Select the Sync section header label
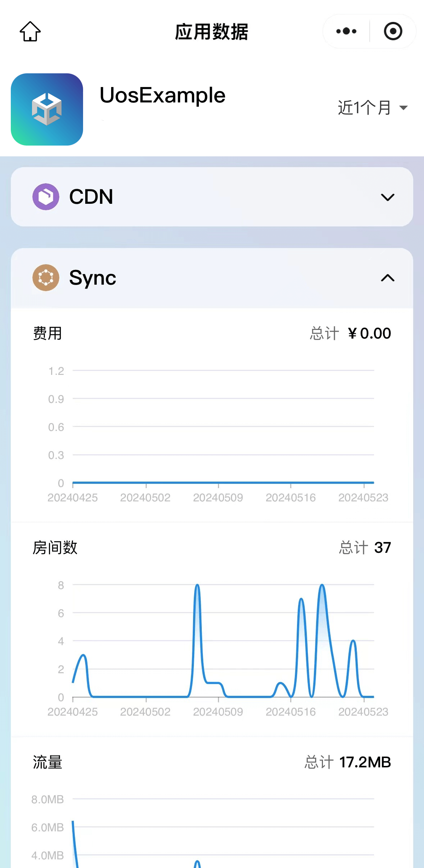424x868 pixels. click(x=92, y=278)
